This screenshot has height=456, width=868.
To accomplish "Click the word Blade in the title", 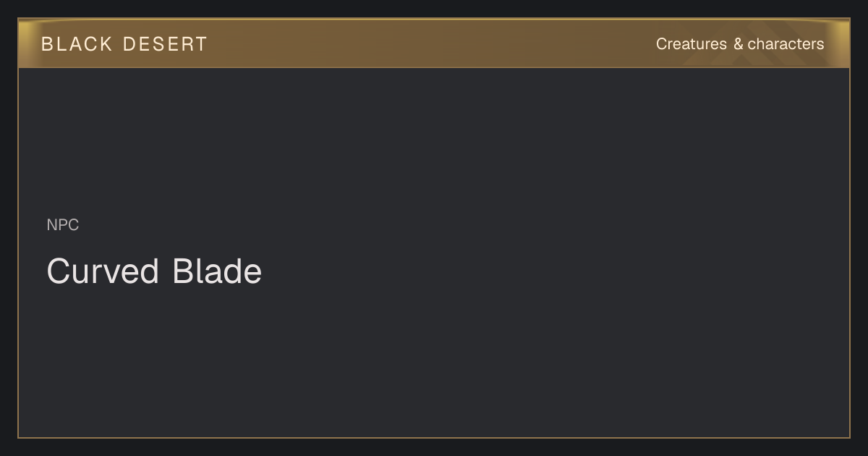I will pos(217,271).
